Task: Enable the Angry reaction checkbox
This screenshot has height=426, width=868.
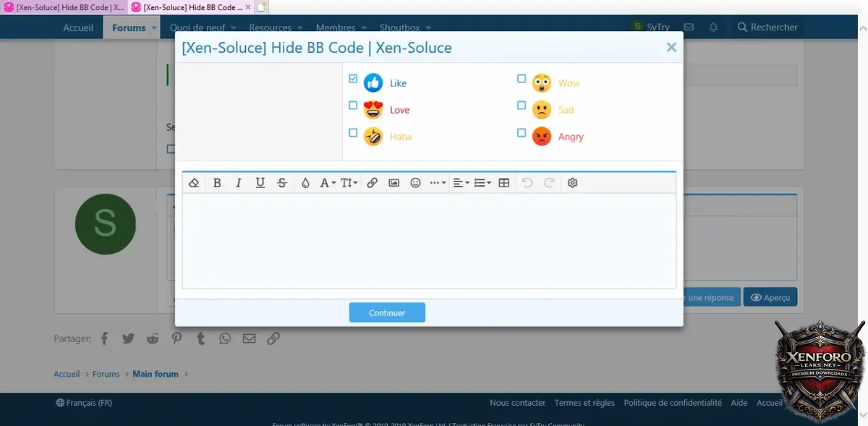Action: point(522,133)
